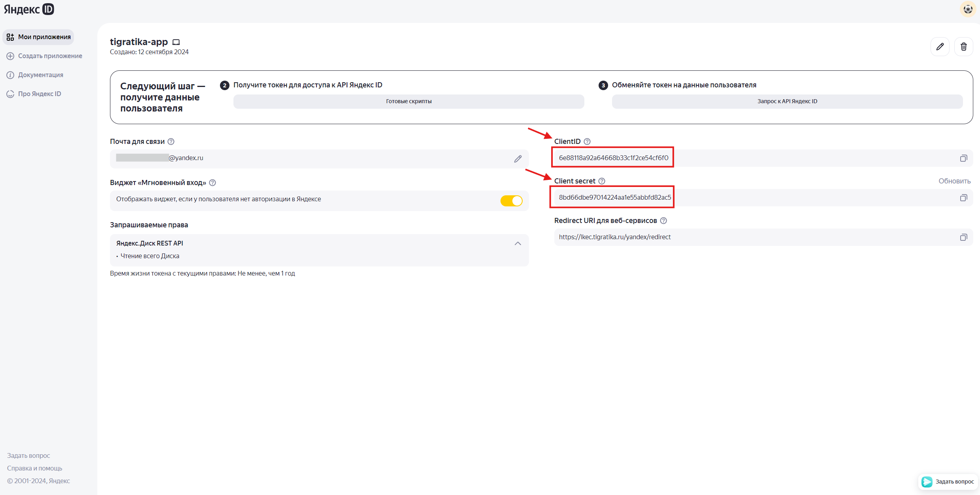Edit the application with the pencil button
This screenshot has height=495, width=980.
click(940, 47)
